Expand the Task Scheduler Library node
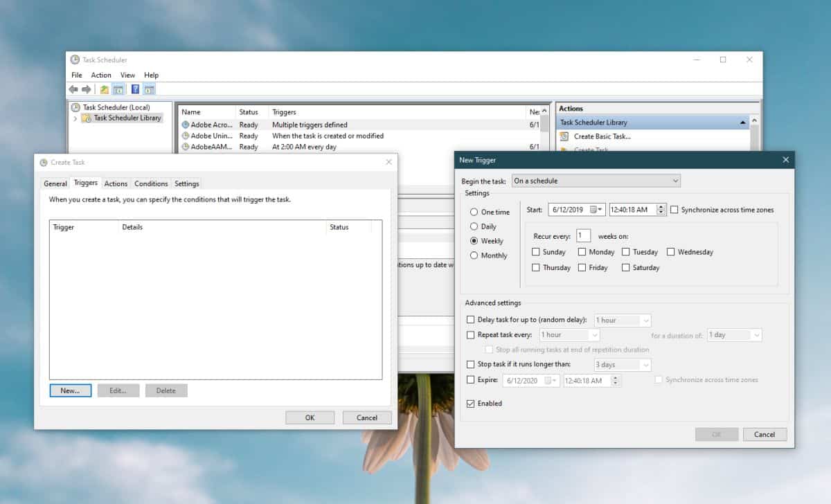The image size is (831, 504). pos(75,118)
